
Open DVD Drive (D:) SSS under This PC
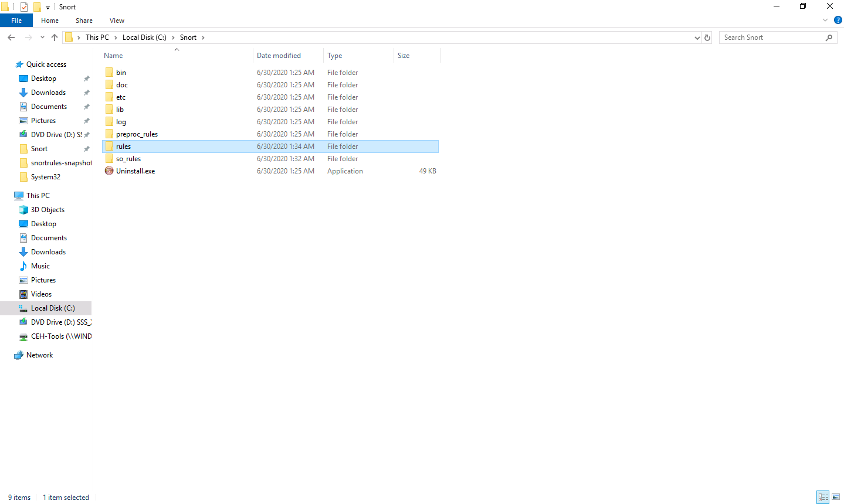coord(61,322)
